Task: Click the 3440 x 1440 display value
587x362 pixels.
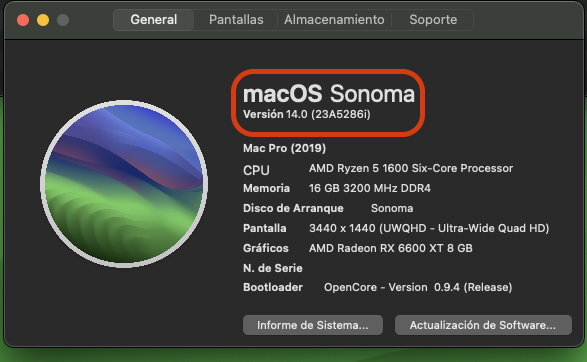Action: pyautogui.click(x=429, y=228)
